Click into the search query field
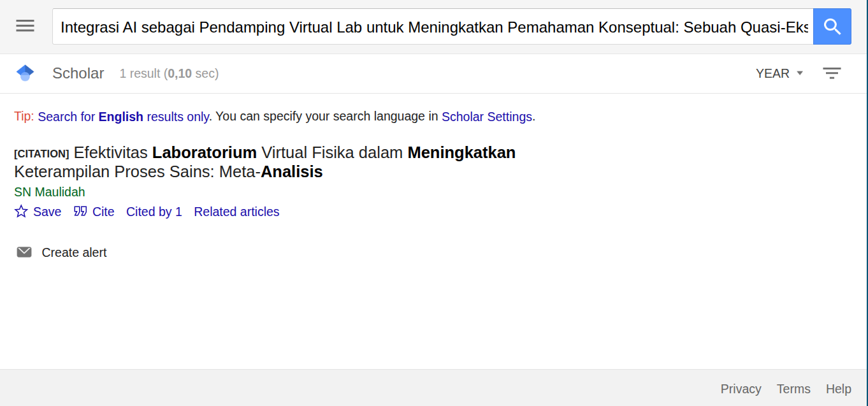The height and width of the screenshot is (406, 868). [x=433, y=27]
